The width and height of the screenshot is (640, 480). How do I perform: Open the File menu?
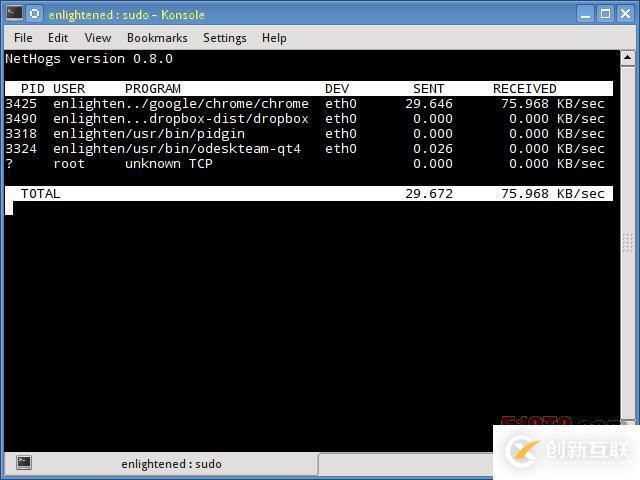pyautogui.click(x=23, y=38)
